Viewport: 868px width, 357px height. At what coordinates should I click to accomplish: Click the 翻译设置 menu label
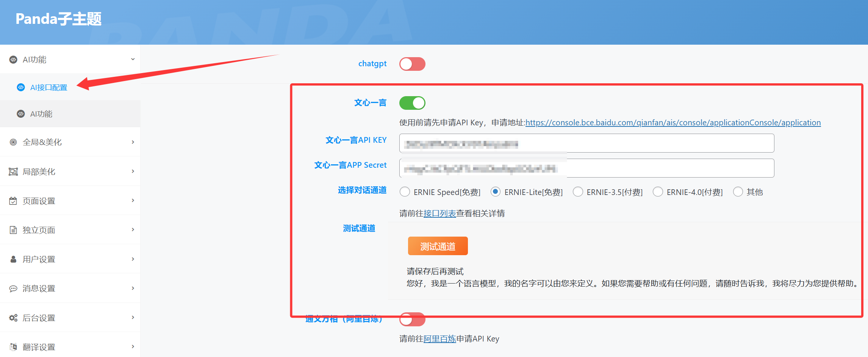pos(39,347)
